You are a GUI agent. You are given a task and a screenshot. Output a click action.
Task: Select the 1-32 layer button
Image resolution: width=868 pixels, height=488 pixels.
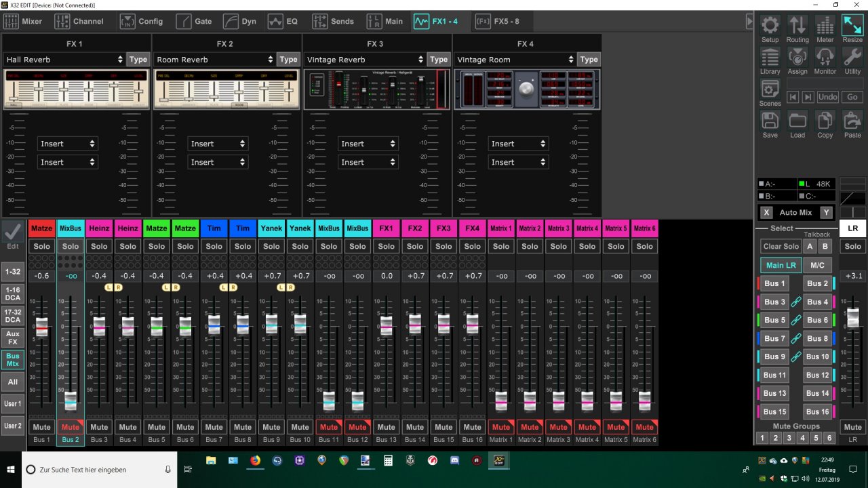(x=12, y=271)
